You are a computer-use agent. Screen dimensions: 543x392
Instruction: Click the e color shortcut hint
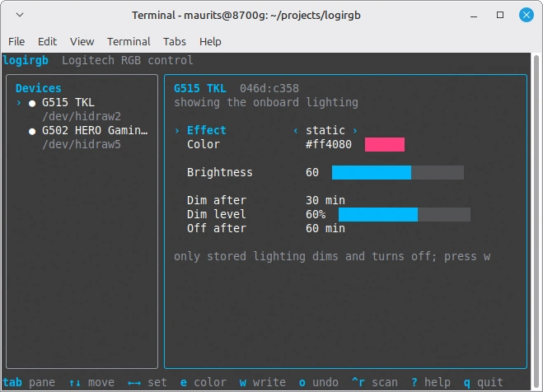tap(204, 382)
